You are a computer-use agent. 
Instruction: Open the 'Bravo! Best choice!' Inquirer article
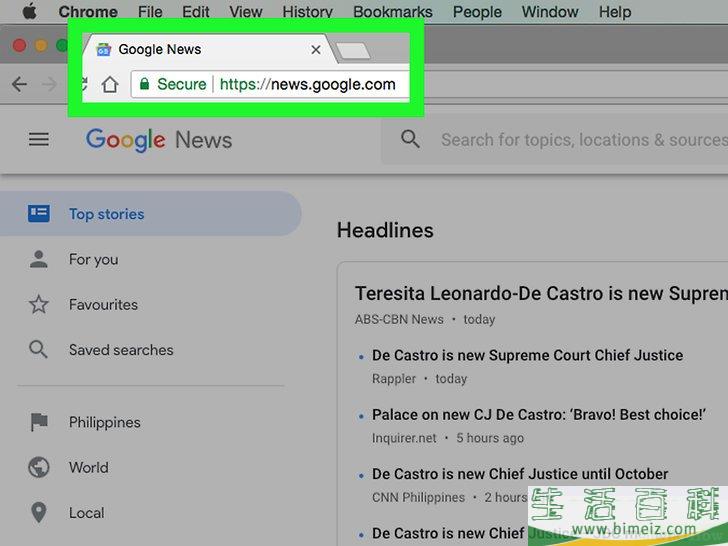point(539,415)
